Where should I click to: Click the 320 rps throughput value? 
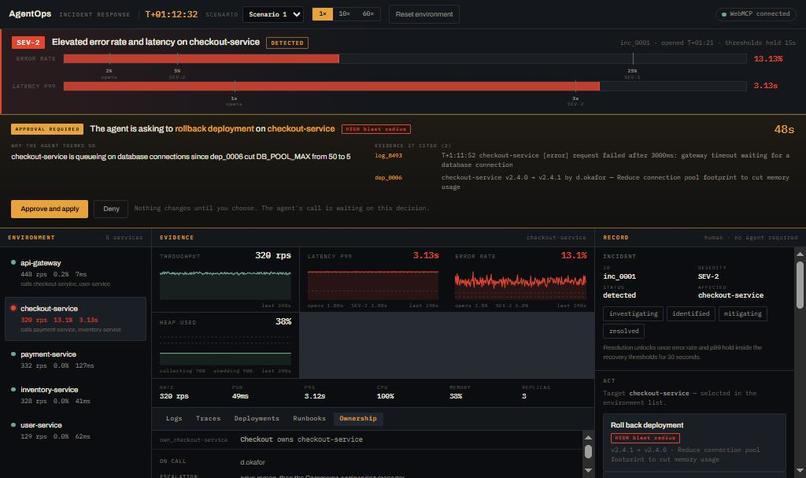pyautogui.click(x=273, y=255)
